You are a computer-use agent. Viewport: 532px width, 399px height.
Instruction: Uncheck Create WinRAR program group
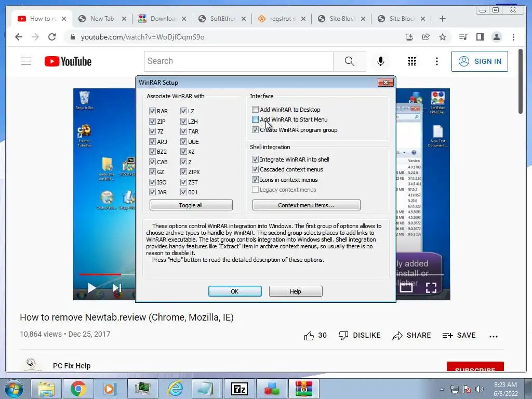point(255,129)
